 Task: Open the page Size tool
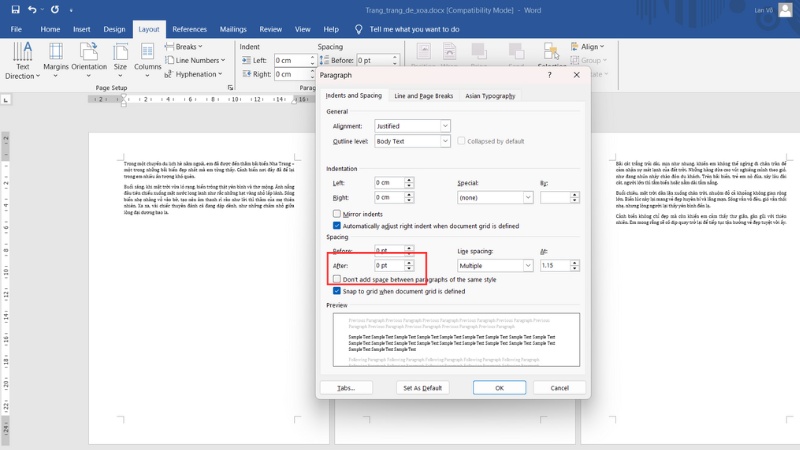pyautogui.click(x=120, y=59)
